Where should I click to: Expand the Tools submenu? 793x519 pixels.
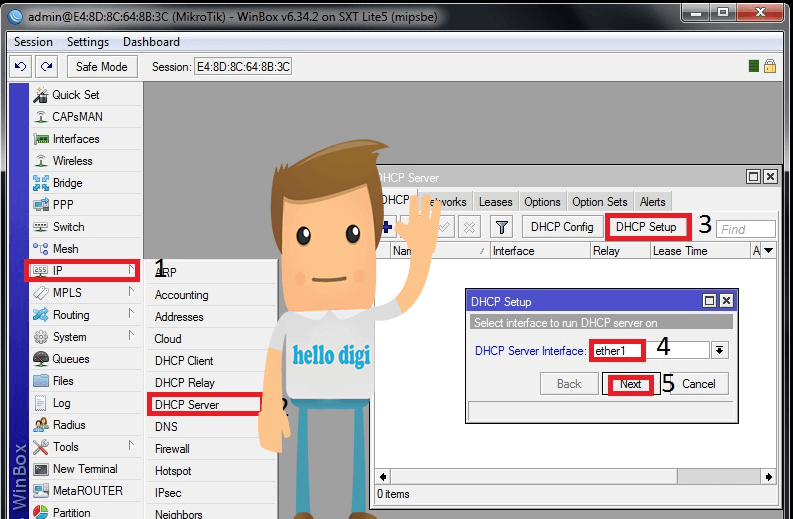[x=85, y=447]
